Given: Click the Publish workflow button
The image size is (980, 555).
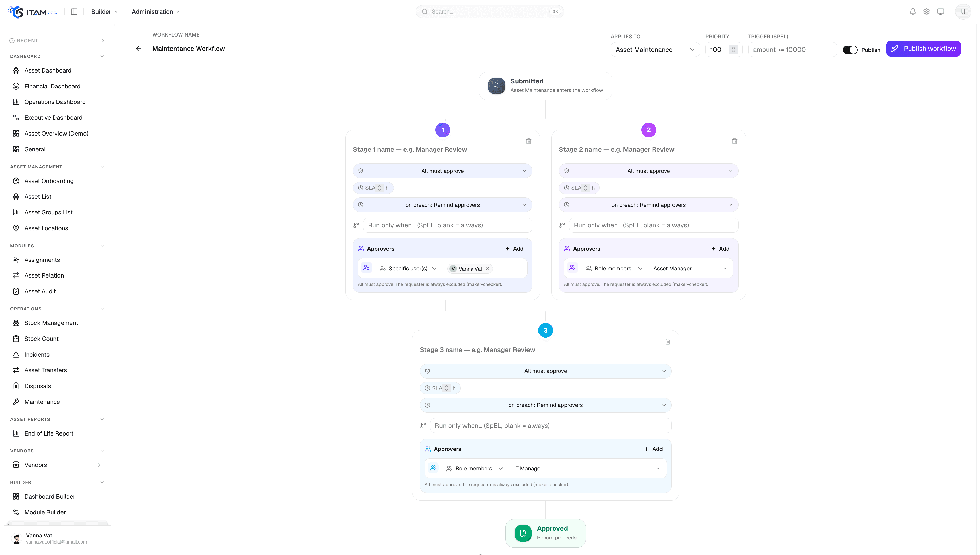Looking at the screenshot, I should [923, 49].
